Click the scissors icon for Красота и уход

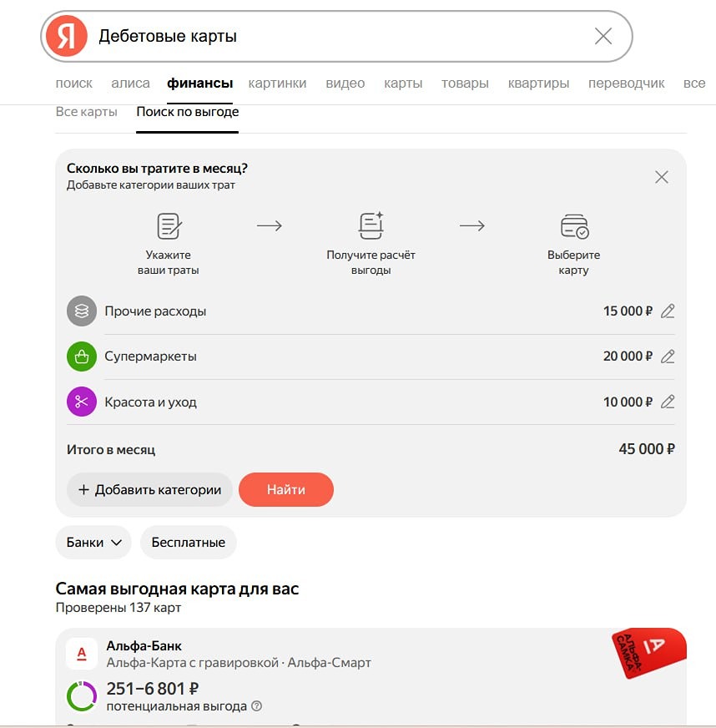click(81, 402)
